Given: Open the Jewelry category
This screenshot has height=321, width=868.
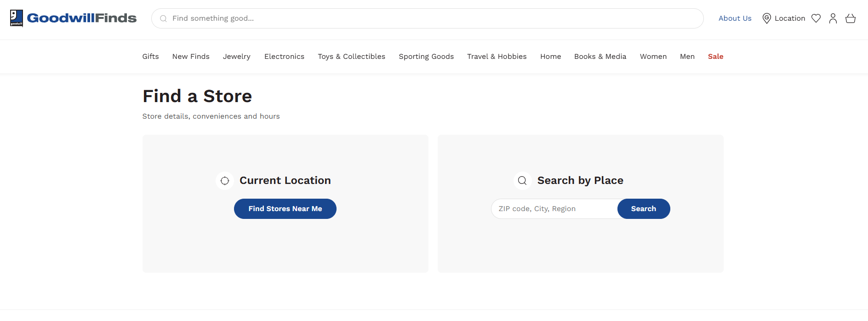Looking at the screenshot, I should pyautogui.click(x=237, y=57).
